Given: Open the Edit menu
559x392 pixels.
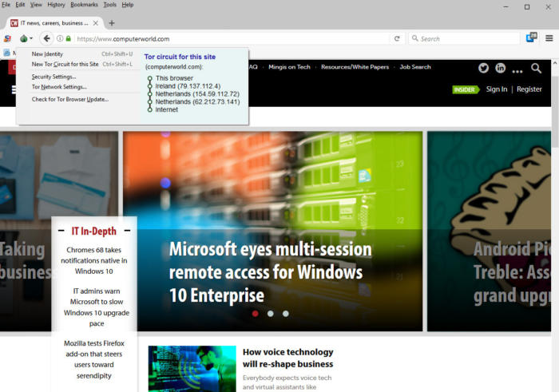Looking at the screenshot, I should 20,5.
